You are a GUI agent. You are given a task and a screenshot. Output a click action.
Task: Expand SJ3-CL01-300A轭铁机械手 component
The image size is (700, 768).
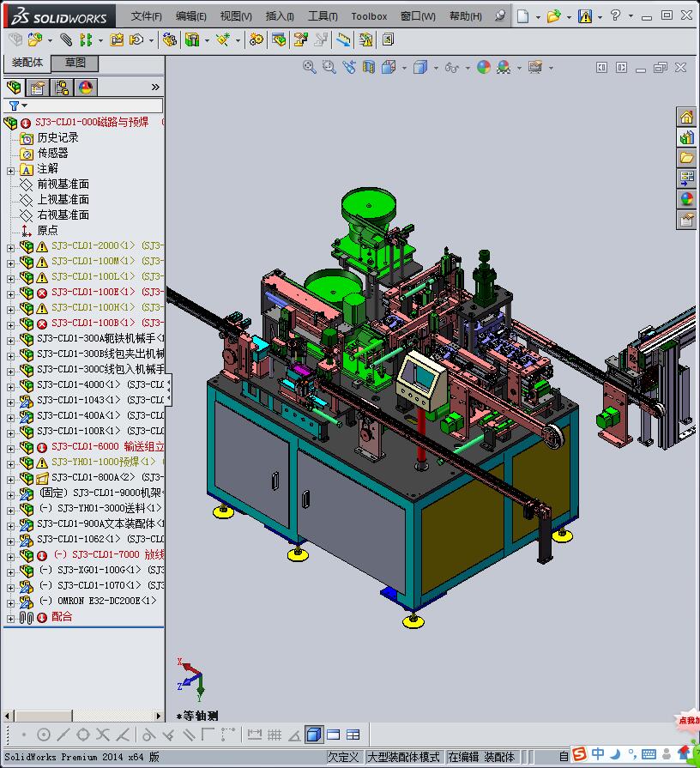click(11, 341)
